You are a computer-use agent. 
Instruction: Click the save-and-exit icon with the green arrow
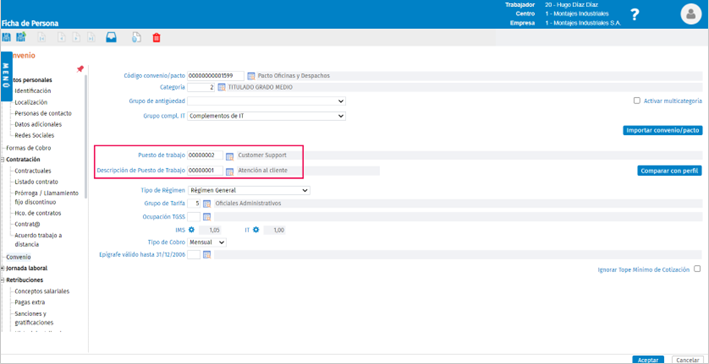click(21, 38)
